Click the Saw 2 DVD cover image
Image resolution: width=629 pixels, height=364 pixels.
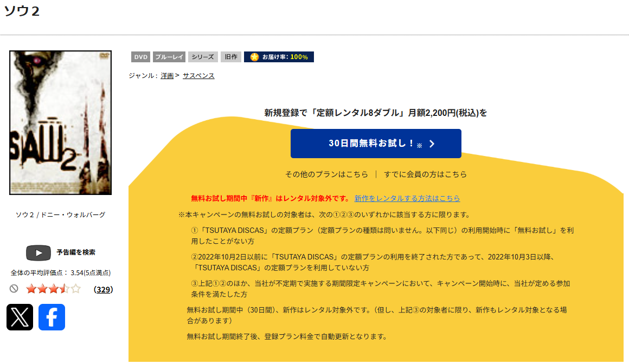60,123
